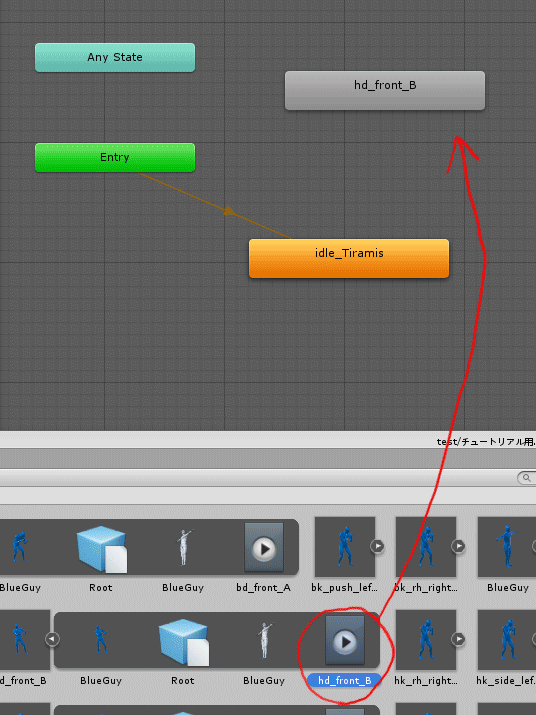The height and width of the screenshot is (715, 536).
Task: Select the bk_rh_right... model thumbnail
Action: coord(426,547)
